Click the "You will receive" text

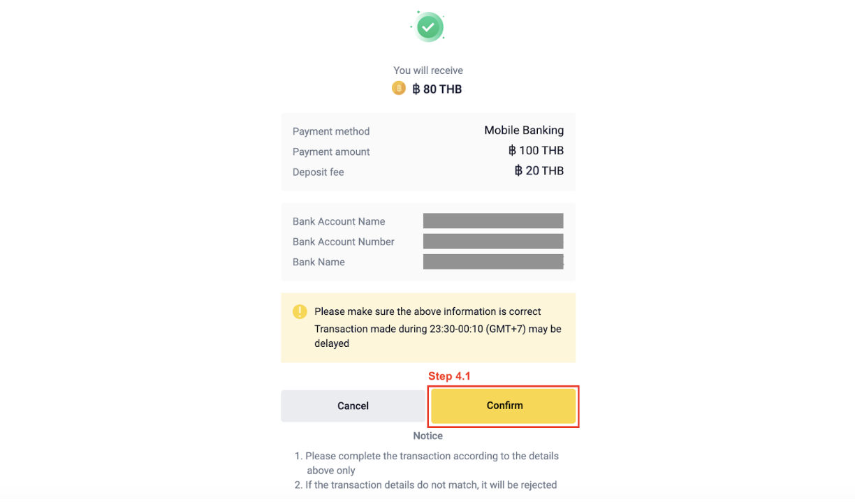click(428, 71)
